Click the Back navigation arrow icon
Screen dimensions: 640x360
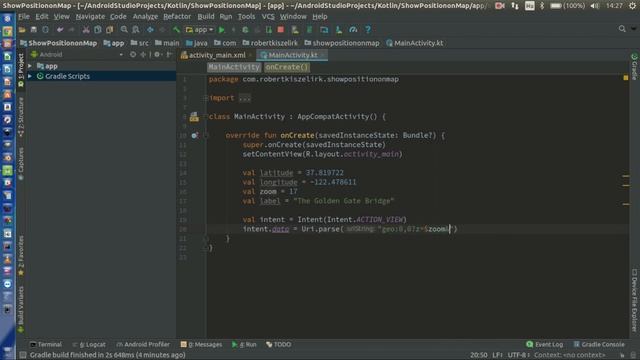(150, 30)
